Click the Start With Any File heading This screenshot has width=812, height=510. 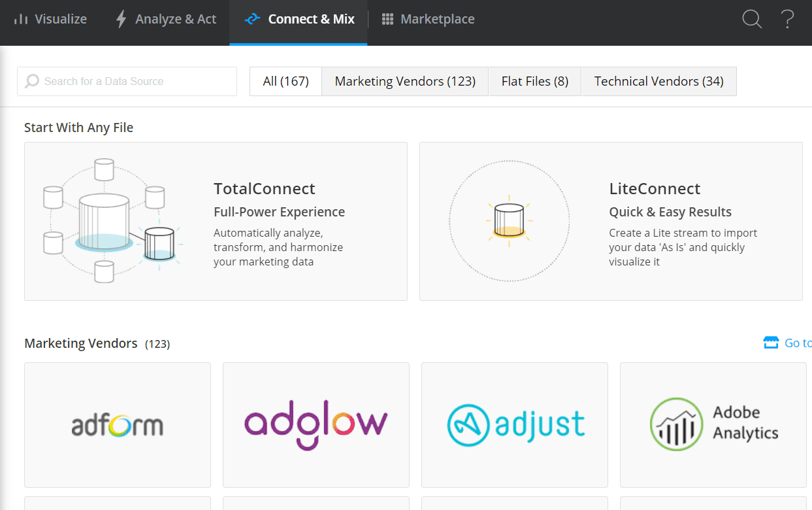point(78,127)
